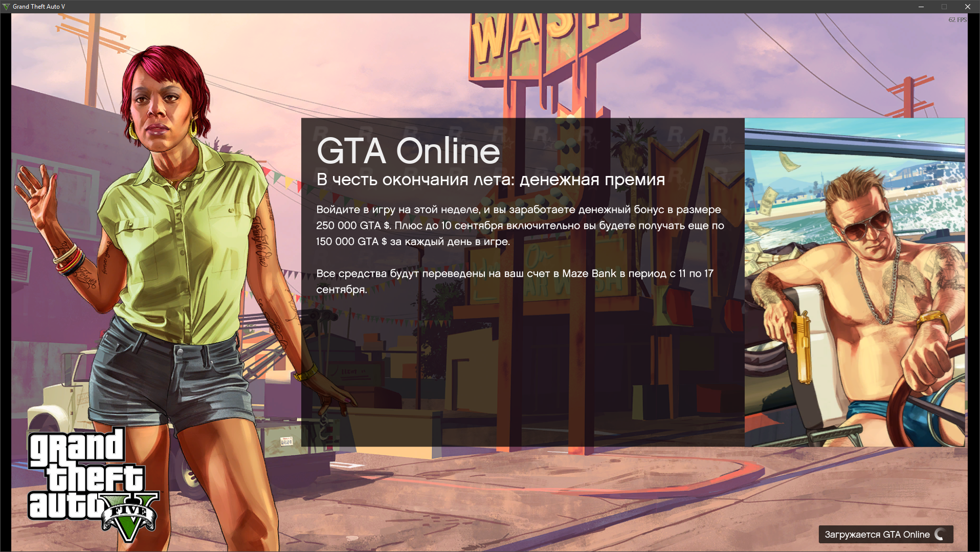Click the artwork of man on boat

point(855,282)
